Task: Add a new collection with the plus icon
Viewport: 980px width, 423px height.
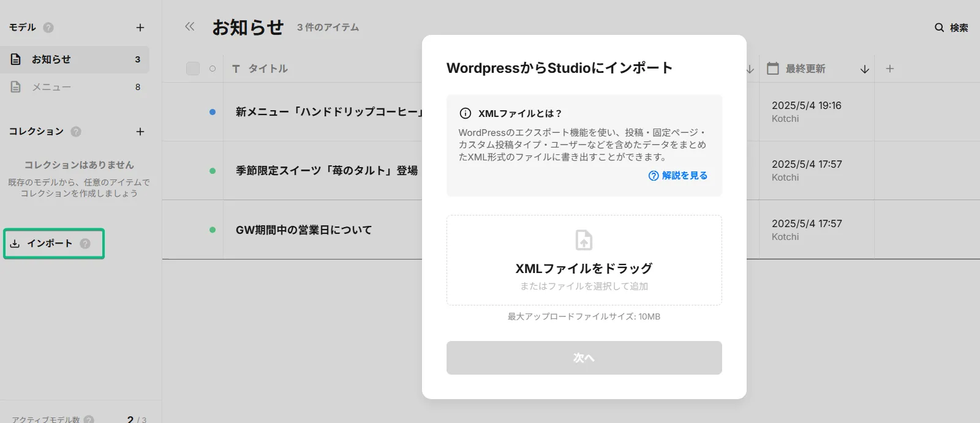Action: (x=140, y=132)
